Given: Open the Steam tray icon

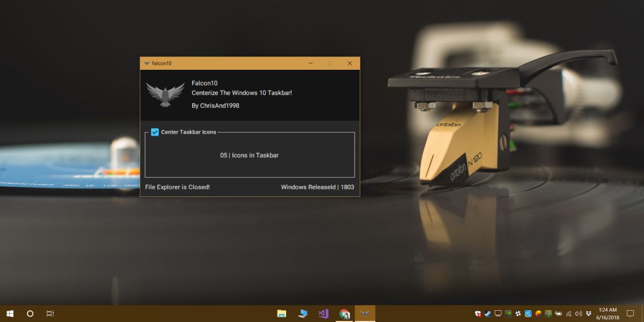Looking at the screenshot, I should (x=488, y=313).
